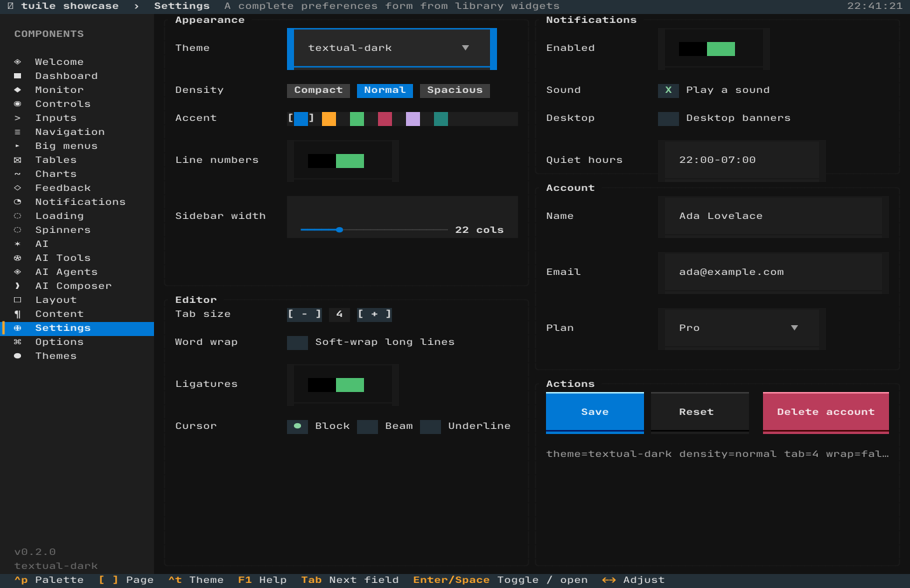Click the Palette shortcut in footer

coord(49,580)
